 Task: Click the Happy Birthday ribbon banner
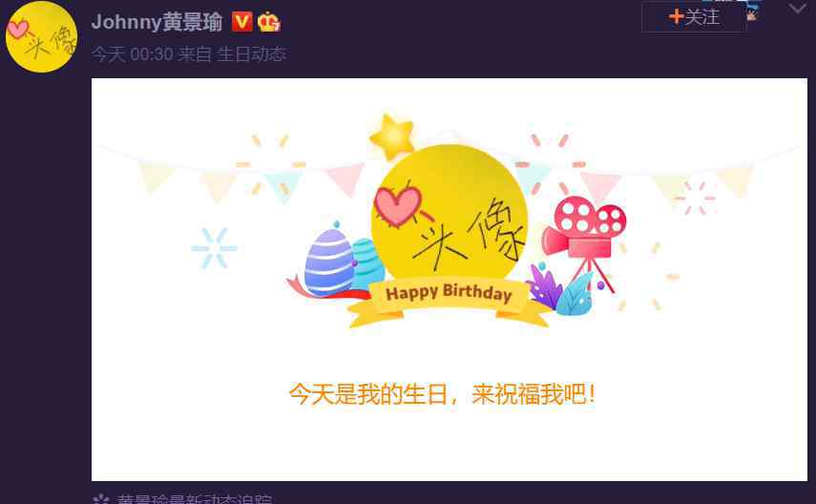point(449,302)
